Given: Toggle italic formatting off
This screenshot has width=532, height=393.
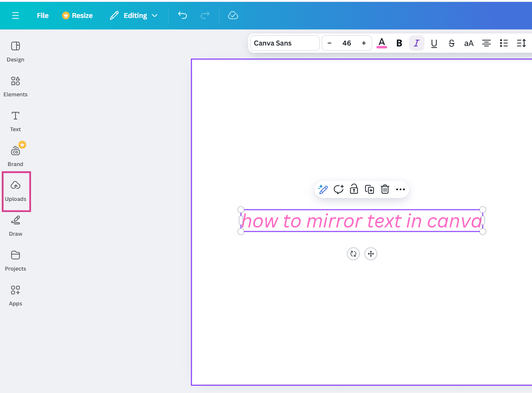Looking at the screenshot, I should click(417, 44).
